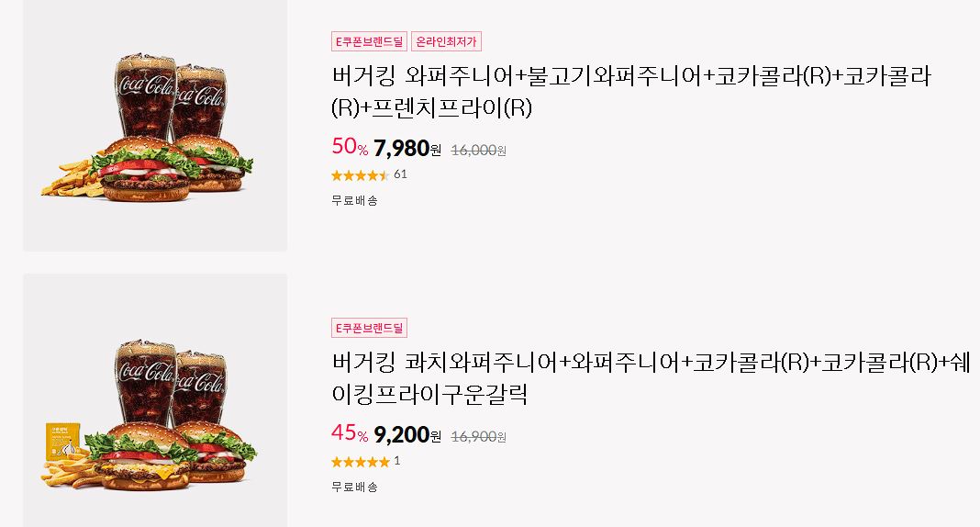
Task: Click the 4.5 star rating icons
Action: [360, 175]
